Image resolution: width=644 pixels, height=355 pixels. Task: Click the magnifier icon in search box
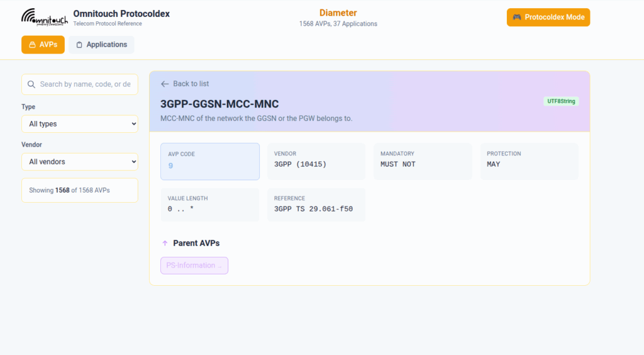point(31,84)
